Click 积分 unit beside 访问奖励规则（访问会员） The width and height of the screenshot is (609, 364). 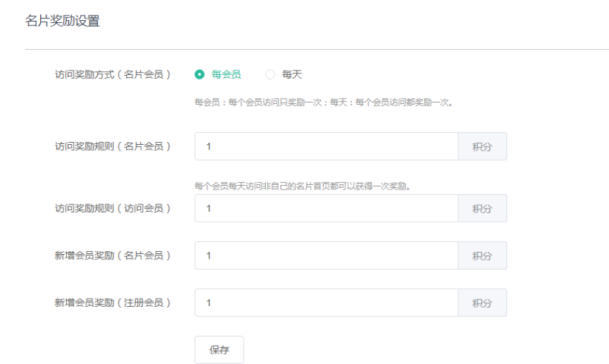(x=482, y=209)
